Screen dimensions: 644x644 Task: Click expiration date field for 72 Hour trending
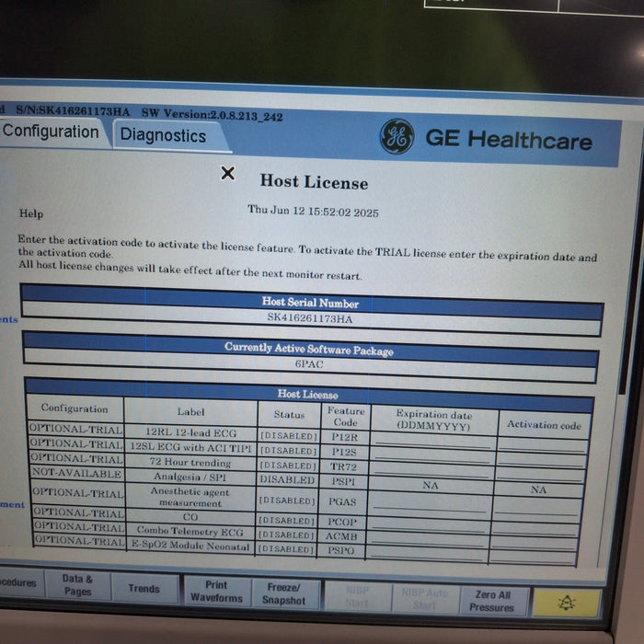pyautogui.click(x=431, y=470)
